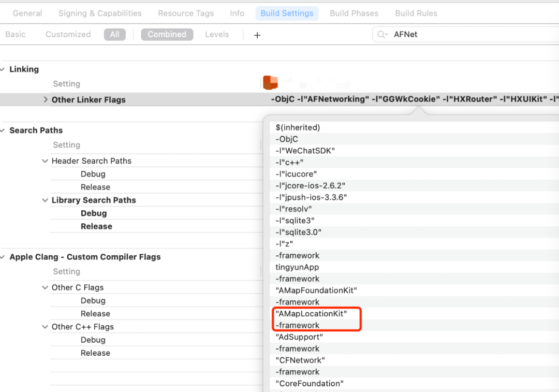Viewport: 559px width, 392px height.
Task: Click Setting header under Apple Clang section
Action: [x=67, y=271]
